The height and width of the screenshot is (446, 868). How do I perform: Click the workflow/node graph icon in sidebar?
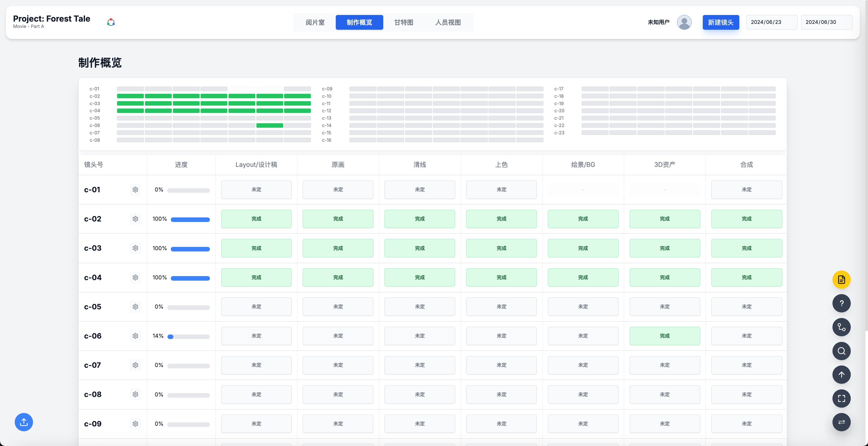point(841,327)
